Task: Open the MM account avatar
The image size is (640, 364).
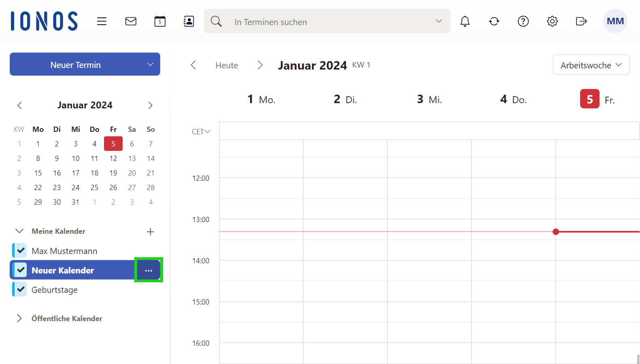Action: (x=615, y=21)
